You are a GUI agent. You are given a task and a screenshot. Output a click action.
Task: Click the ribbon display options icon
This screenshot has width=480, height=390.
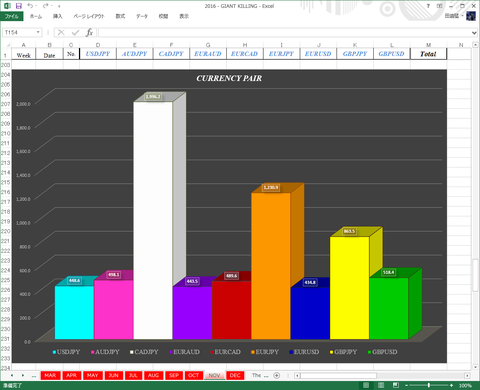pyautogui.click(x=440, y=6)
